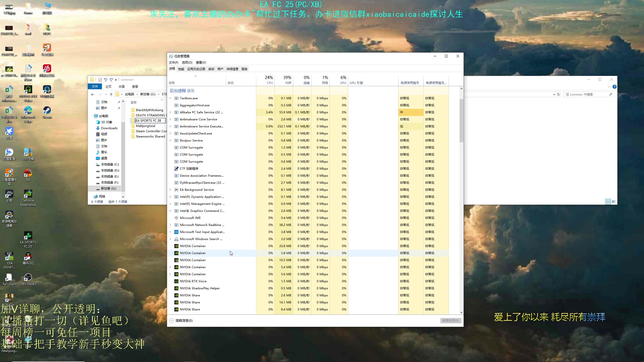Open Explorer recent locations dropdown
The image size is (644, 362).
point(106,95)
